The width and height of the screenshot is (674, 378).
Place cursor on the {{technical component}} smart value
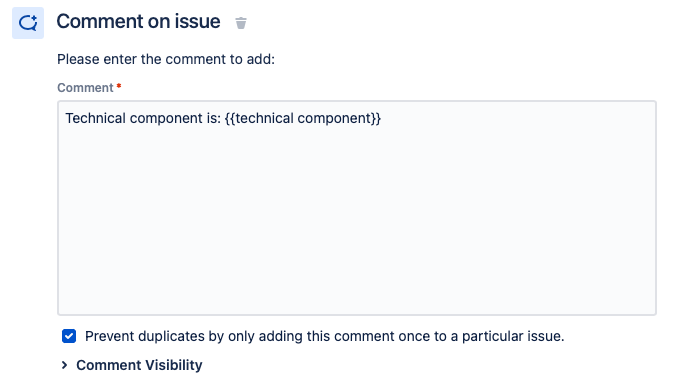(303, 118)
